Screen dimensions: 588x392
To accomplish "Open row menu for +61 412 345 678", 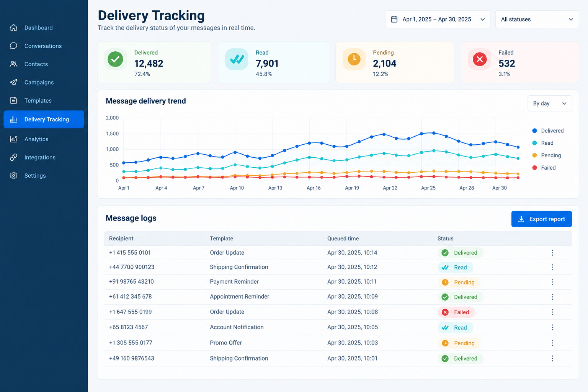I will [x=552, y=297].
